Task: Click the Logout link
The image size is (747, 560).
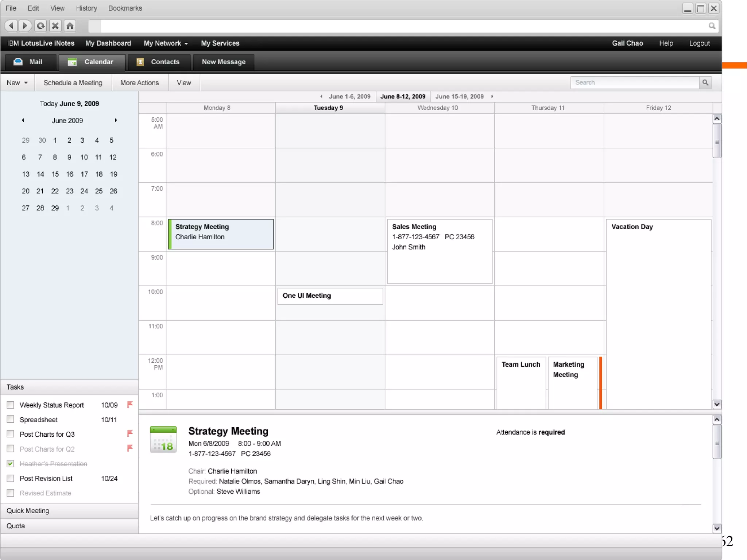Action: click(x=699, y=43)
